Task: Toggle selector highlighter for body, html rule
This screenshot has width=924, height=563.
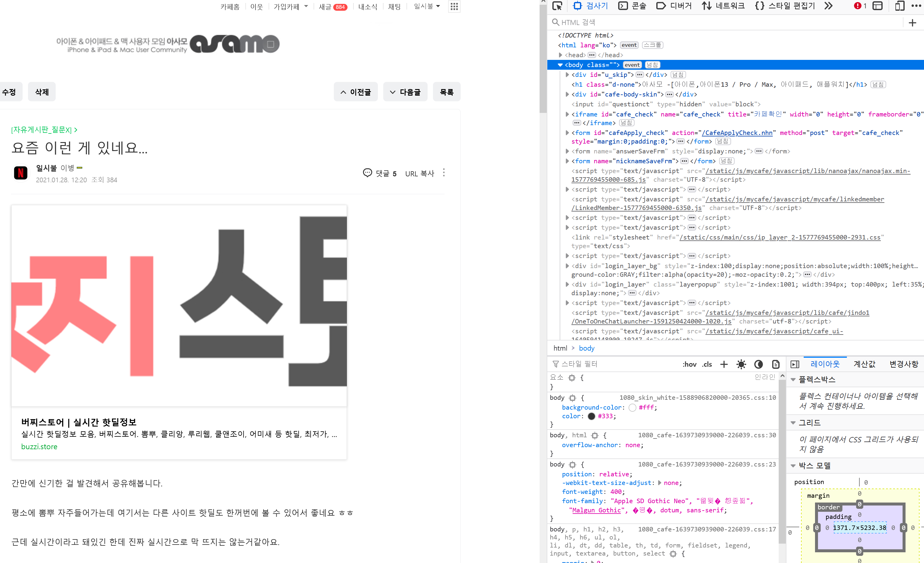Action: pos(594,435)
